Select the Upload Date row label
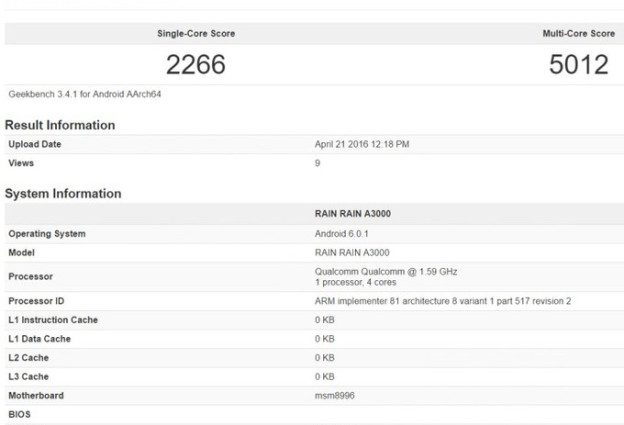The width and height of the screenshot is (624, 425). [x=37, y=145]
